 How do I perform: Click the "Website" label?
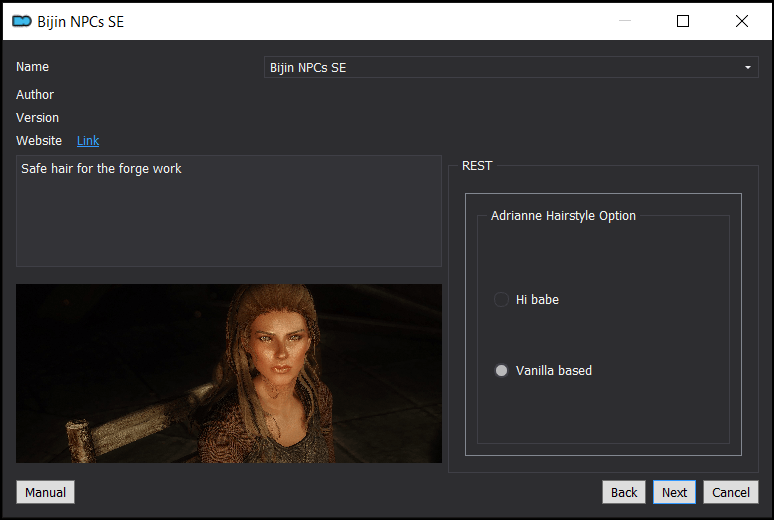pyautogui.click(x=39, y=141)
